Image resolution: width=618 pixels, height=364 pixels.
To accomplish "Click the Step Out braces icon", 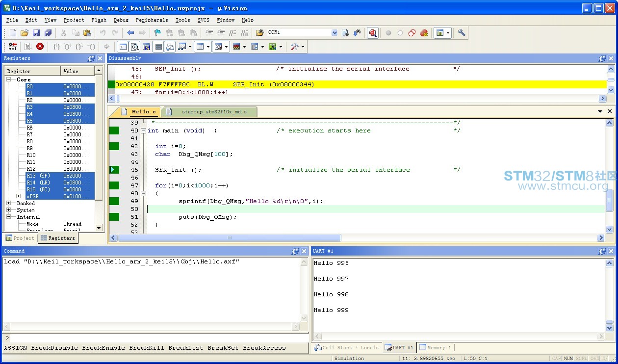I will point(80,47).
